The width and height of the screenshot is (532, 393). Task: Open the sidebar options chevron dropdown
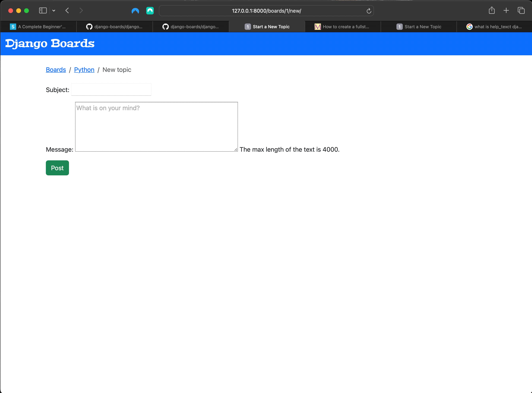pos(54,10)
